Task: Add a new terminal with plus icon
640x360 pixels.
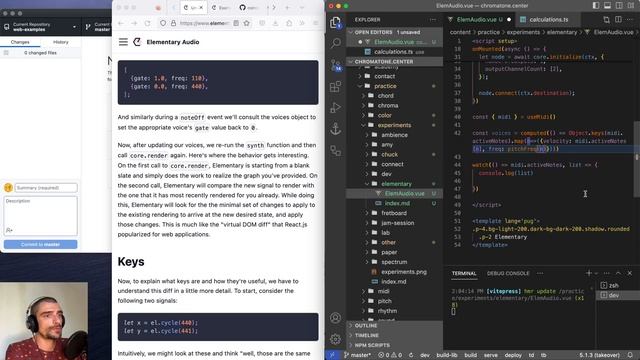Action: 589,273
